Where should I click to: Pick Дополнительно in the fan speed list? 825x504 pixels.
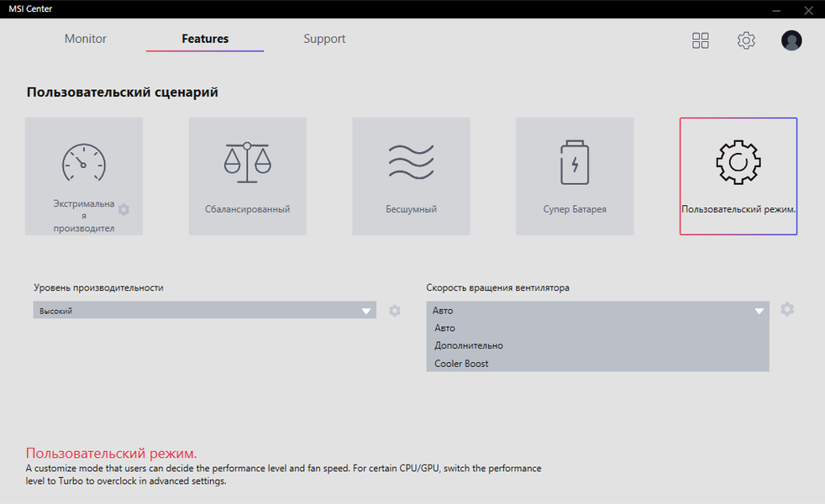[x=597, y=345]
